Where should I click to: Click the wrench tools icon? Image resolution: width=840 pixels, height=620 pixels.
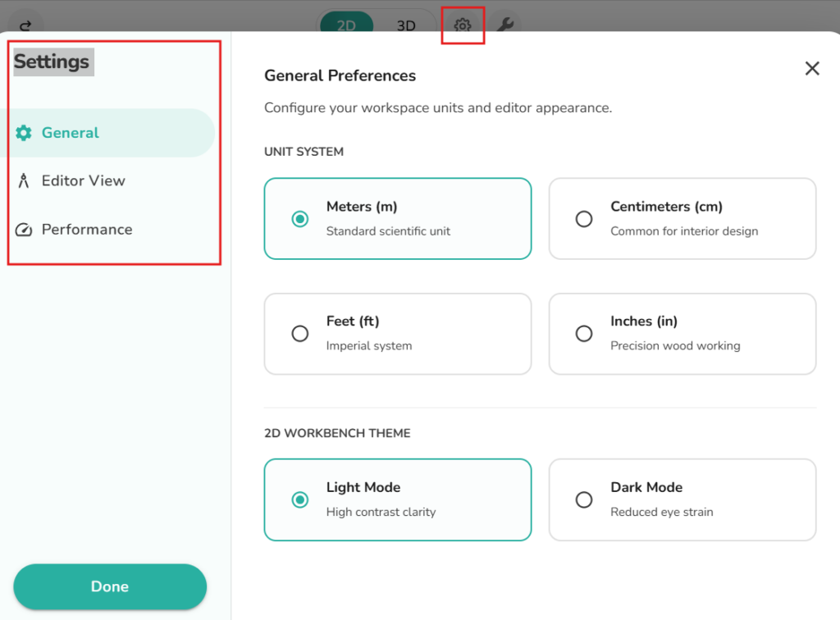(505, 25)
